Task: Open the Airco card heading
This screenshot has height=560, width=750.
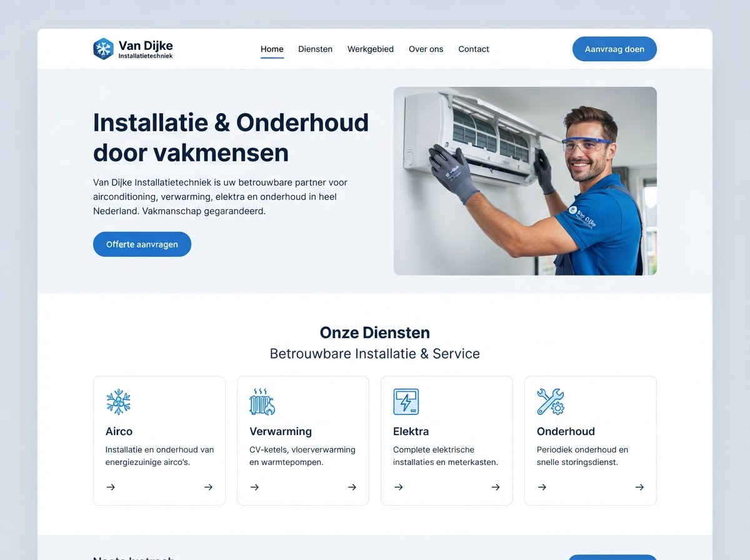Action: pyautogui.click(x=119, y=431)
